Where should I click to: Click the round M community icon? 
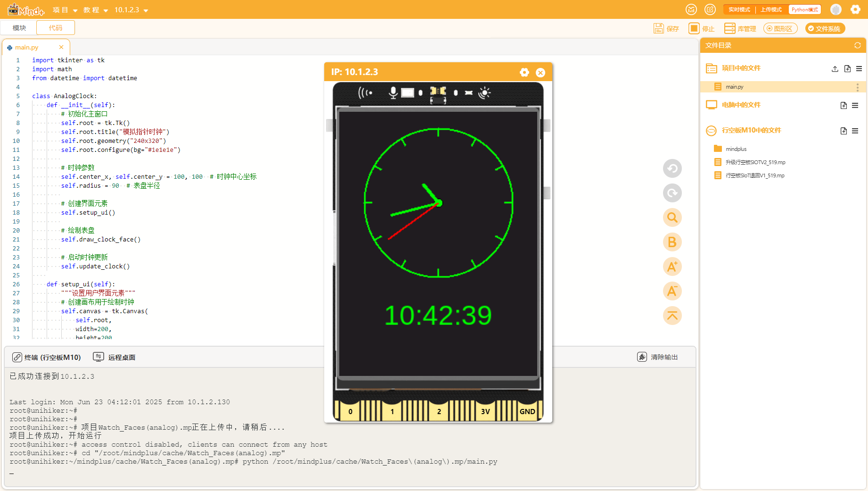pos(691,9)
